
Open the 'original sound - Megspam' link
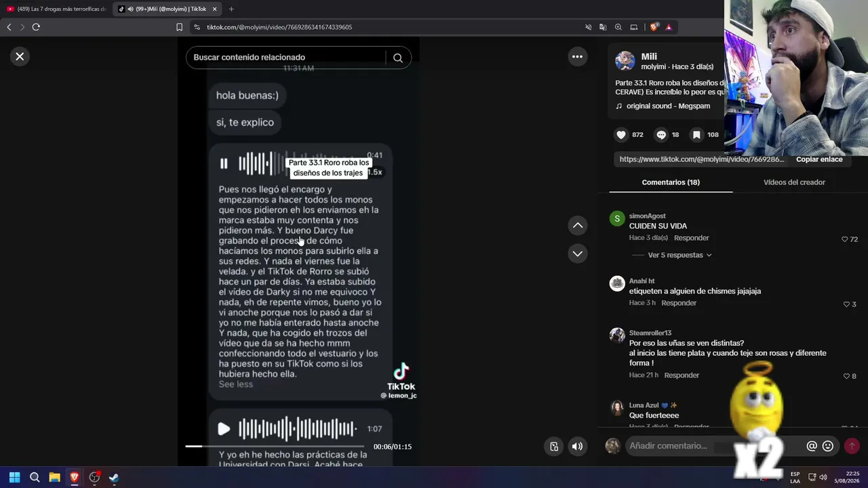tap(668, 106)
